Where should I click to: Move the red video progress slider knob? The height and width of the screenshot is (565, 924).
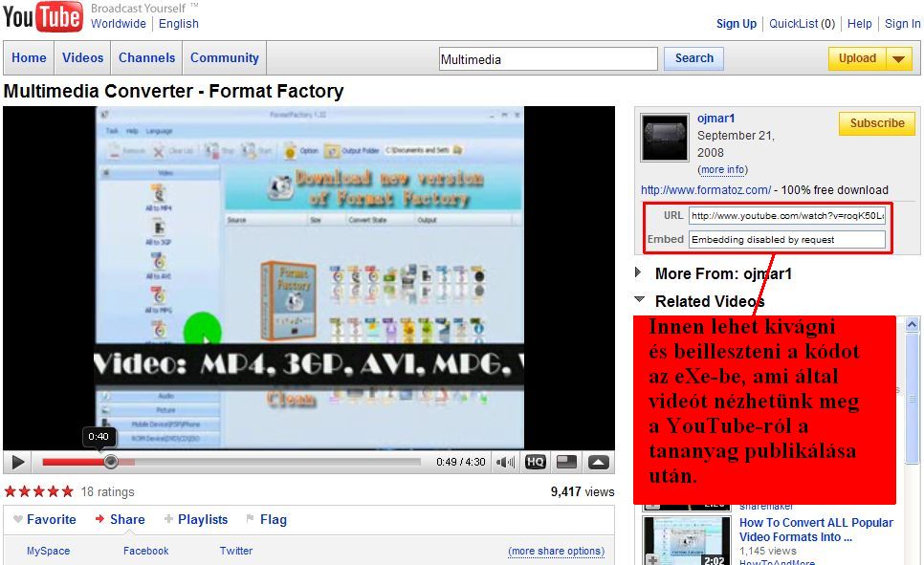[x=111, y=462]
